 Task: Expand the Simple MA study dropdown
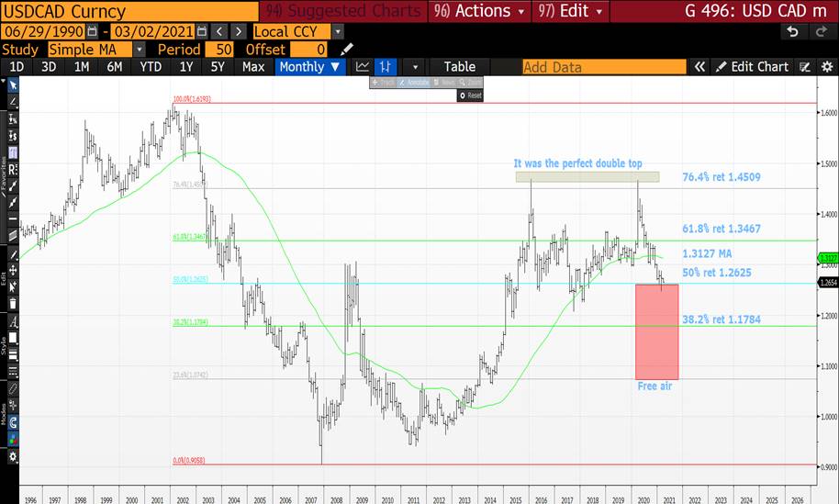(x=139, y=49)
